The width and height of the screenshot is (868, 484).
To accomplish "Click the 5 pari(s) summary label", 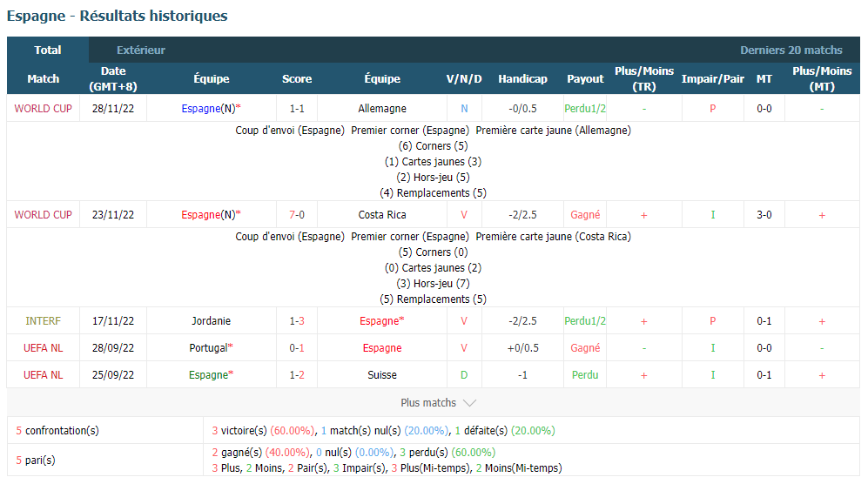I will [x=36, y=460].
